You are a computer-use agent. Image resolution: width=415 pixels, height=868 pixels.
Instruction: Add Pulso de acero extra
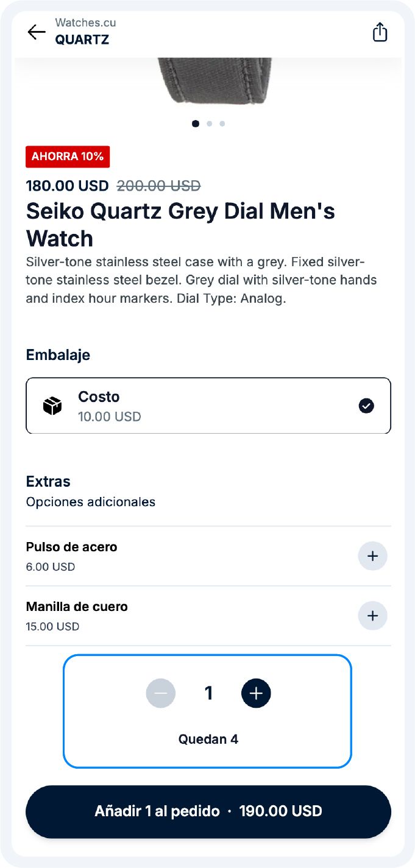tap(372, 556)
